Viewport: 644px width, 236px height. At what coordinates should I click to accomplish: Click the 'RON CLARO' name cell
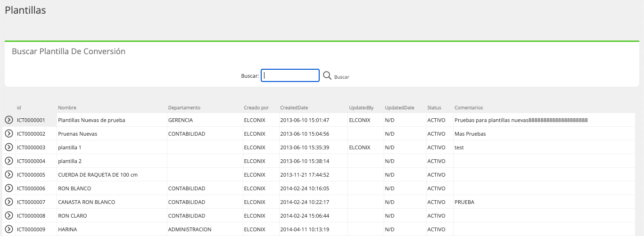point(112,216)
